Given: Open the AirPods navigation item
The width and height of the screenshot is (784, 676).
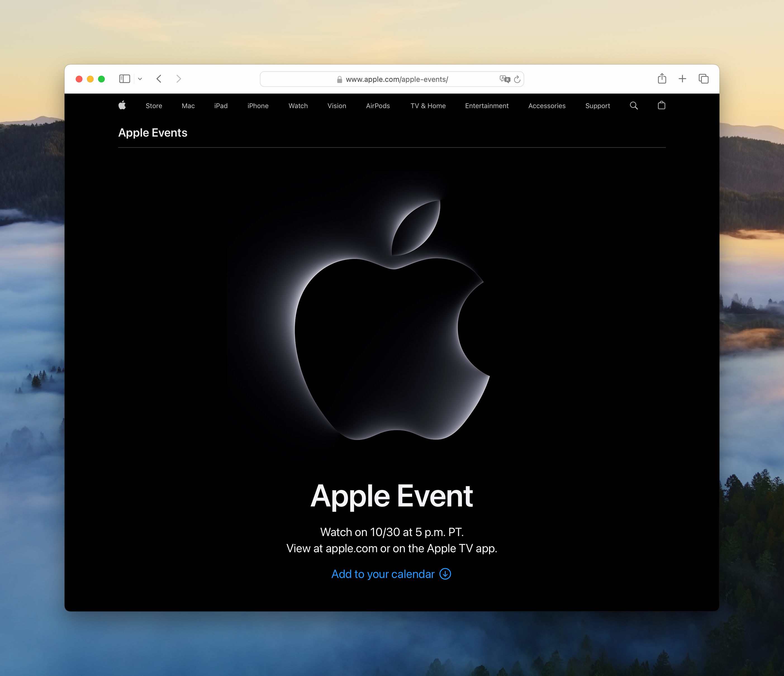Looking at the screenshot, I should click(x=378, y=106).
